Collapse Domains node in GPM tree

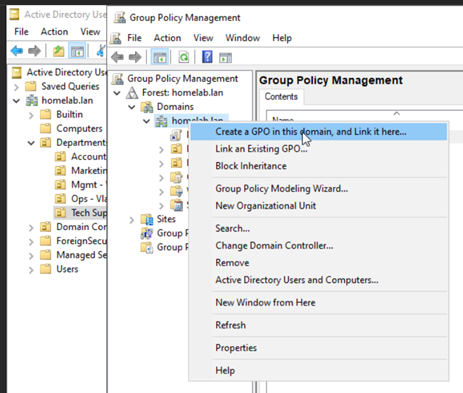coord(132,107)
